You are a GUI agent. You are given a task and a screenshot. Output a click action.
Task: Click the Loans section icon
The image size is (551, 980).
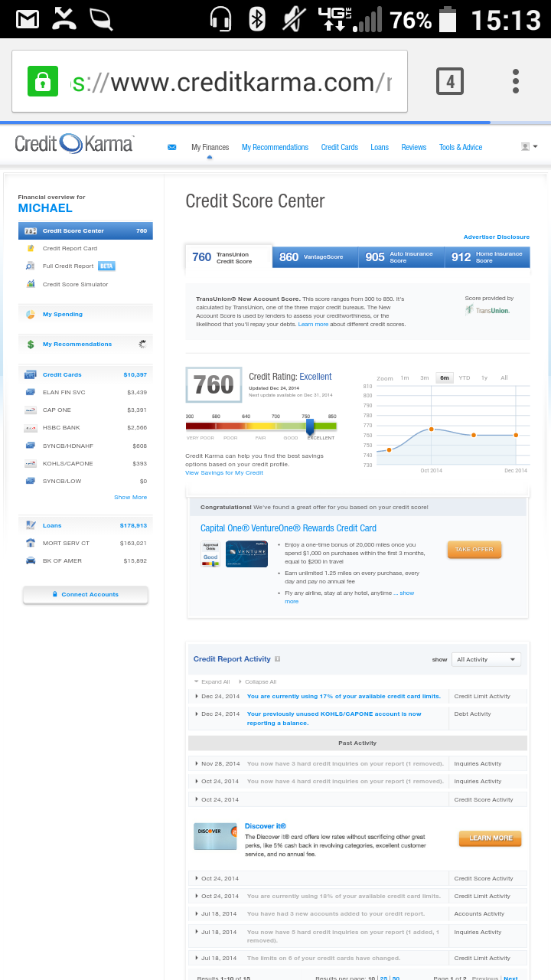(31, 525)
